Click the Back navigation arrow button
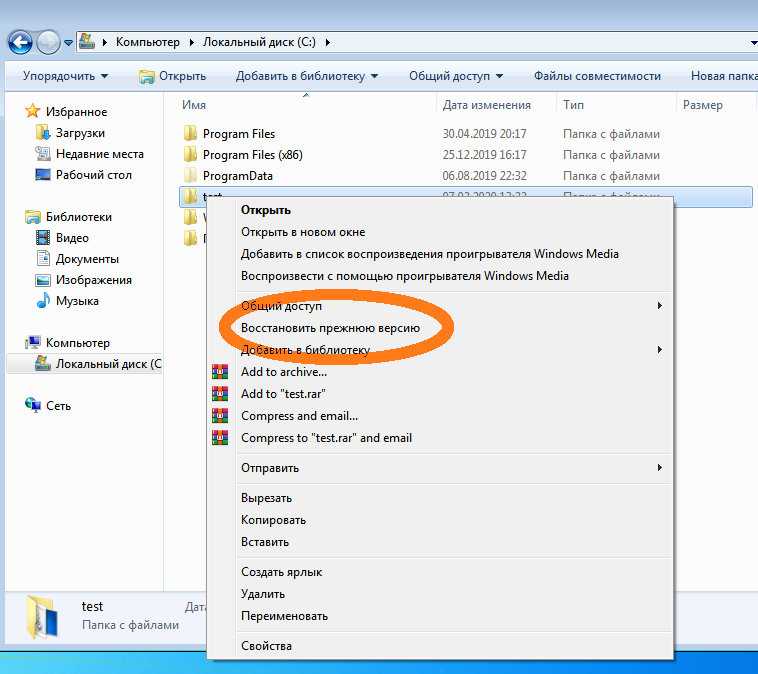Image resolution: width=758 pixels, height=674 pixels. [20, 43]
